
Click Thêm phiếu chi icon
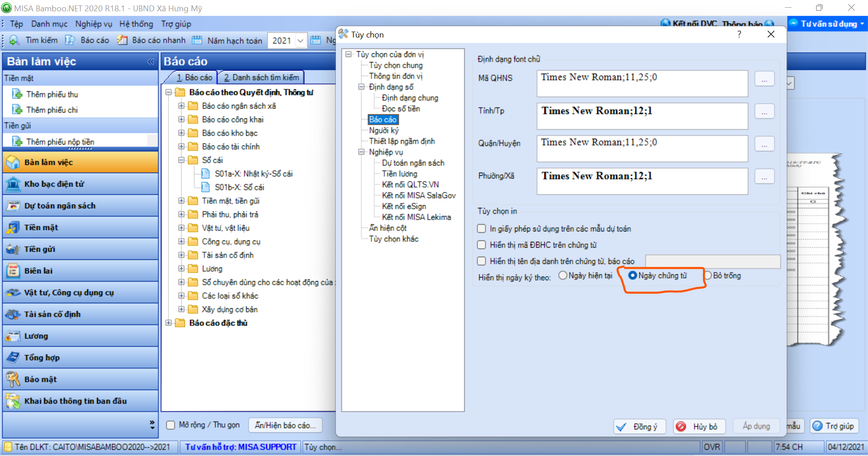point(17,109)
